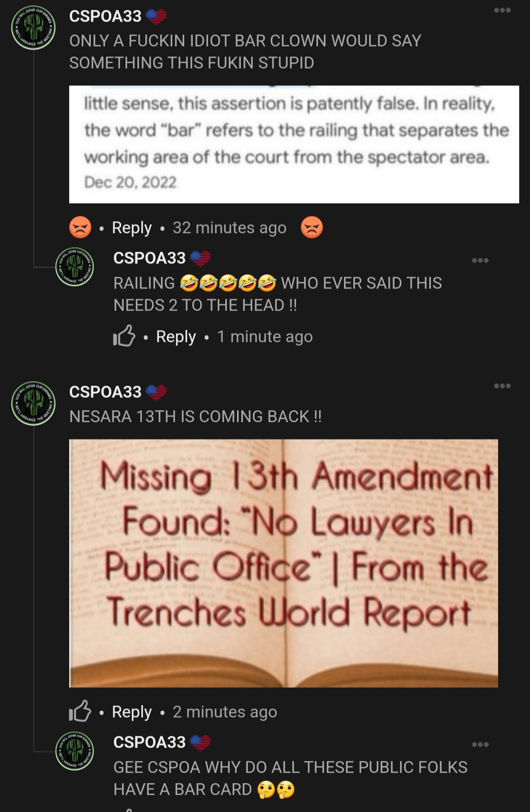Viewport: 530px width, 812px height.
Task: Like the NESARA 13TH comment with the thumbs-up
Action: (x=80, y=711)
